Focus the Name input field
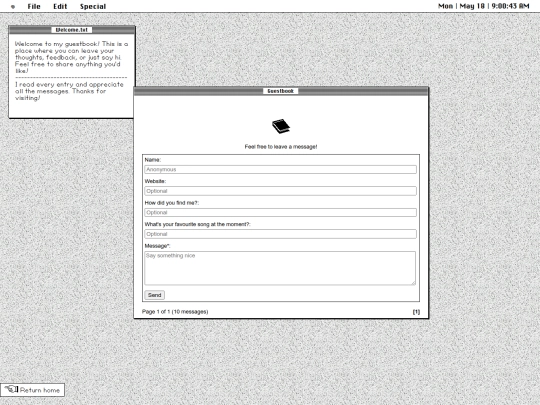Viewport: 540px width, 405px height. 280,169
